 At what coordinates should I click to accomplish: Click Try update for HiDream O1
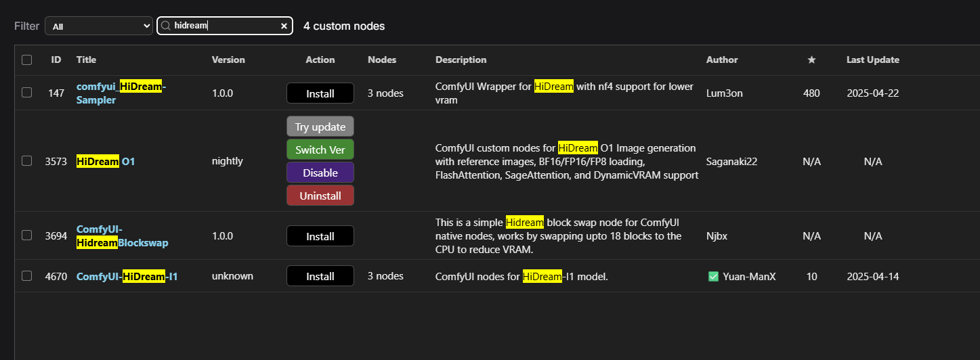pyautogui.click(x=320, y=127)
